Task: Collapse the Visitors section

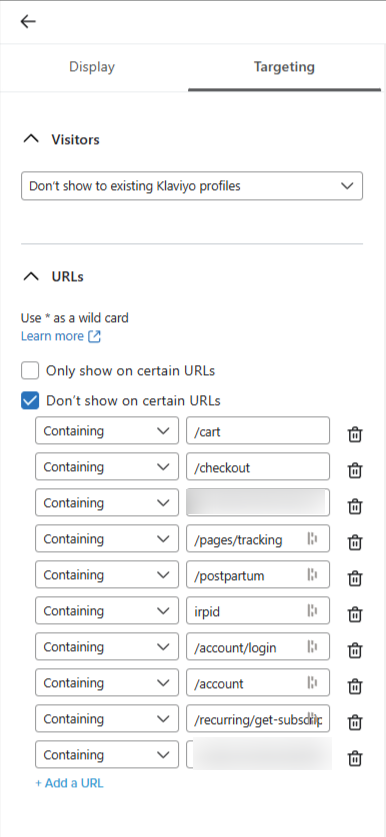Action: pyautogui.click(x=31, y=139)
